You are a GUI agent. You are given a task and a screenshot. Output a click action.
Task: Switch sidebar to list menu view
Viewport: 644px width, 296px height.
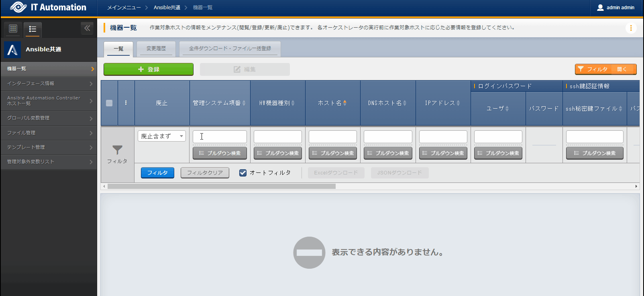(x=33, y=29)
